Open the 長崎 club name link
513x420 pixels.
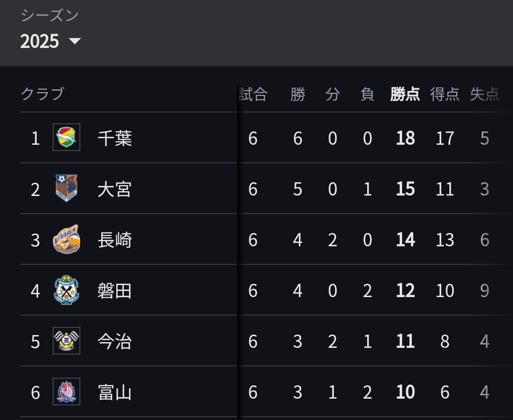[115, 240]
